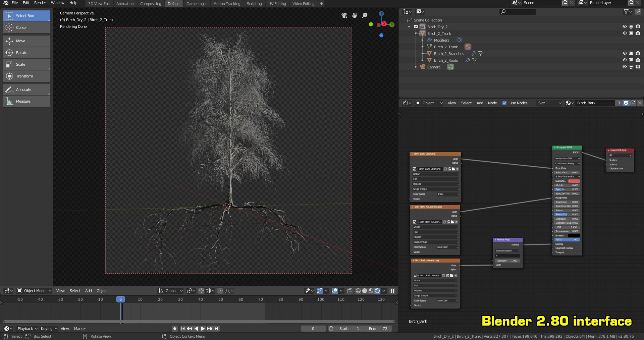Screen dimensions: 644x340
Task: Open the Playback dropdown in timeline
Action: click(27, 329)
